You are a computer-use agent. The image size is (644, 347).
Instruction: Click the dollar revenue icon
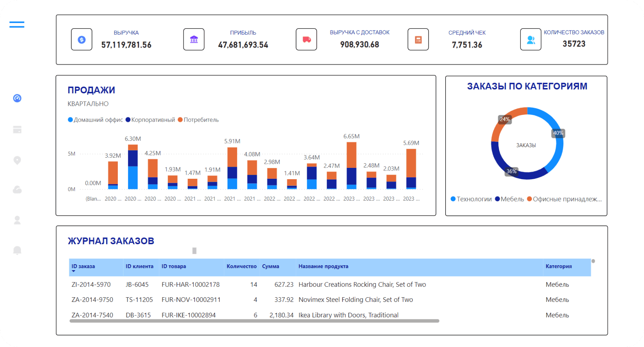[82, 40]
